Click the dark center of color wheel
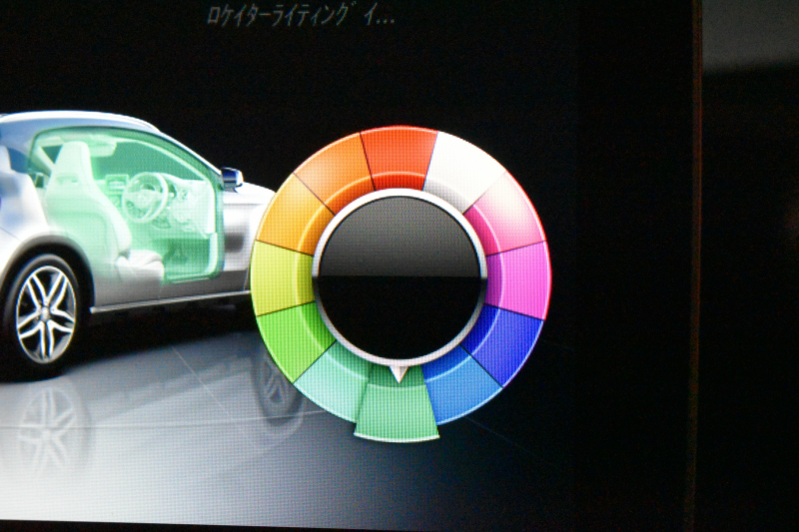This screenshot has height=532, width=799. point(399,277)
